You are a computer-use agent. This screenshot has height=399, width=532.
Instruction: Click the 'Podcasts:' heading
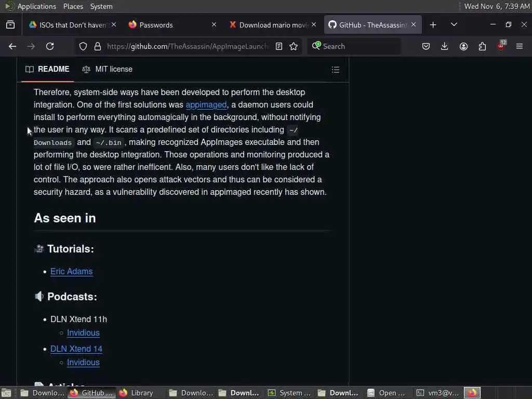[72, 297]
